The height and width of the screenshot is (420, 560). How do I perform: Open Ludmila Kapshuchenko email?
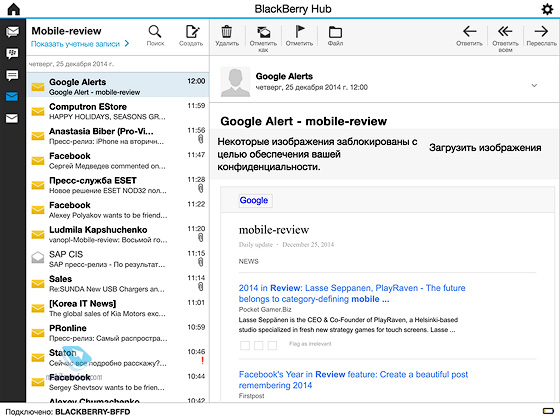click(x=118, y=234)
